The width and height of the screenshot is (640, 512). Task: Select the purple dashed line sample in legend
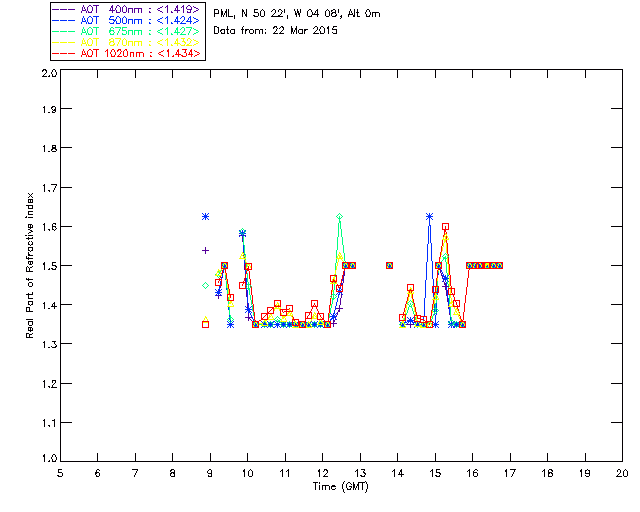coord(64,9)
